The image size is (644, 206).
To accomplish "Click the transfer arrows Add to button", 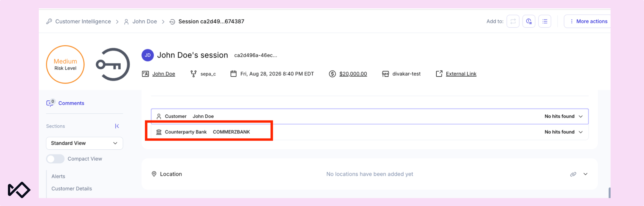I will point(513,21).
